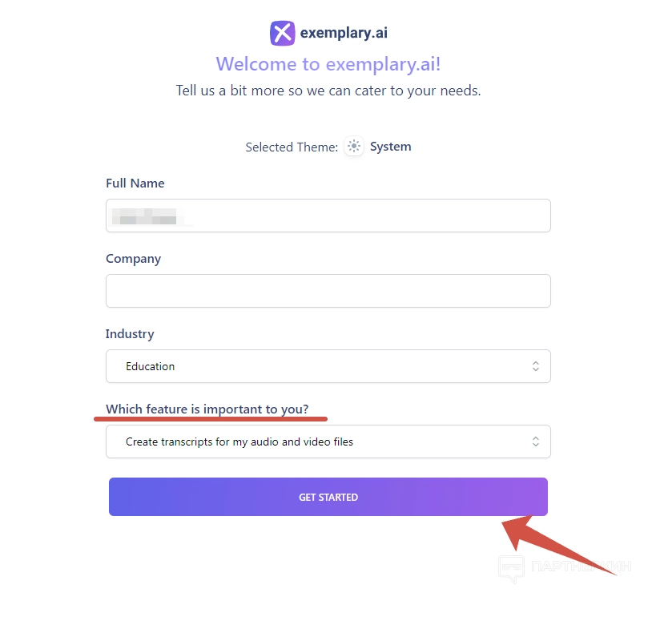Toggle the sun theme icon
The height and width of the screenshot is (625, 672).
(x=354, y=147)
